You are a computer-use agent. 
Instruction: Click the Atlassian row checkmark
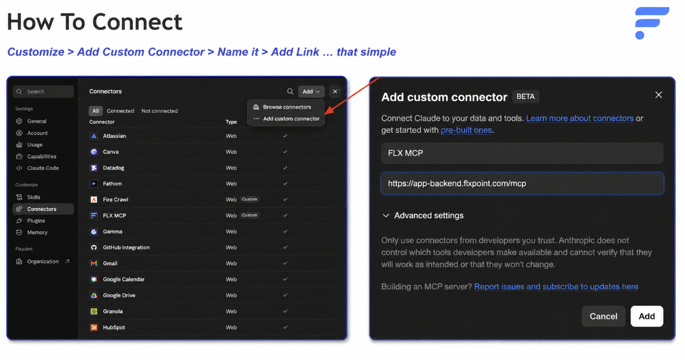click(285, 136)
